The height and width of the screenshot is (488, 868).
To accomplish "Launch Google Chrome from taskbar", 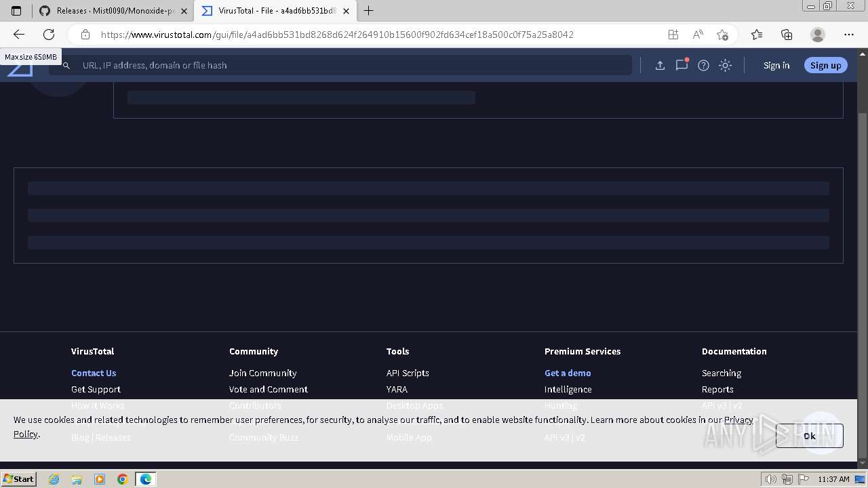I will [123, 479].
